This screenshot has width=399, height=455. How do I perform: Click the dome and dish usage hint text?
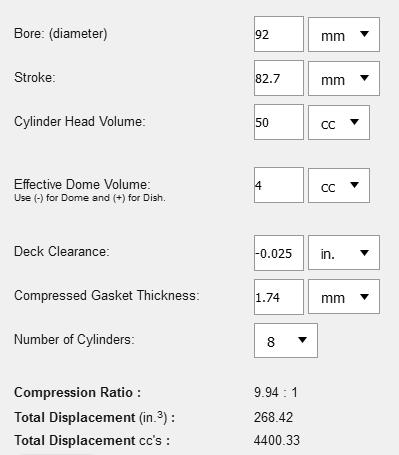[90, 198]
